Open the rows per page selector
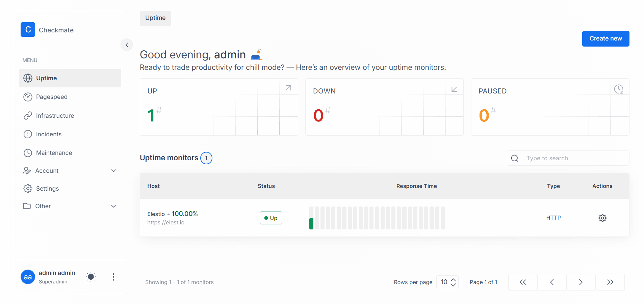This screenshot has width=644, height=304. point(447,282)
